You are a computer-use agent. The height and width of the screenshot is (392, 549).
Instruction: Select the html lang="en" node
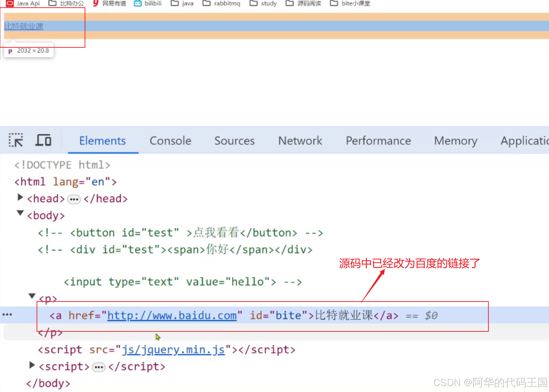[65, 182]
